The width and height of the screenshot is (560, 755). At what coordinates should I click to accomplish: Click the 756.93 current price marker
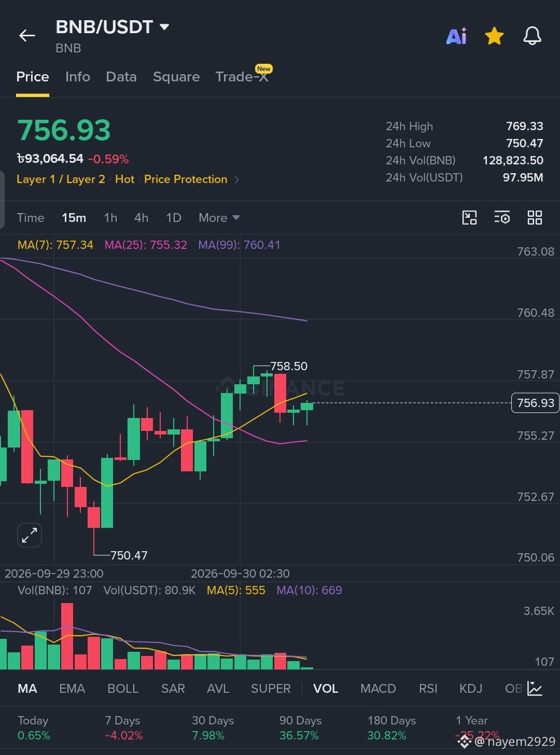535,403
